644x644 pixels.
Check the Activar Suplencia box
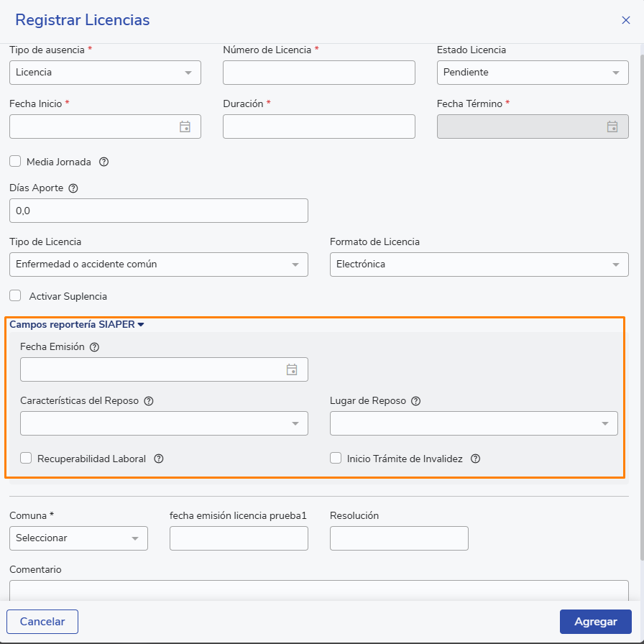[x=15, y=295]
